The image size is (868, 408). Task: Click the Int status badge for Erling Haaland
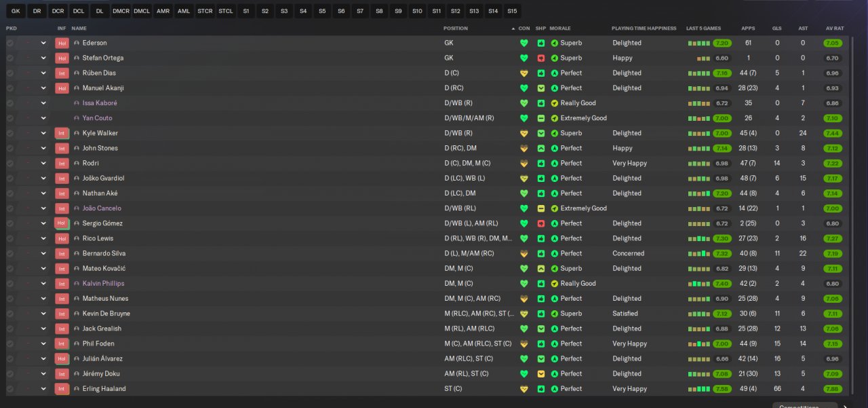[62, 389]
